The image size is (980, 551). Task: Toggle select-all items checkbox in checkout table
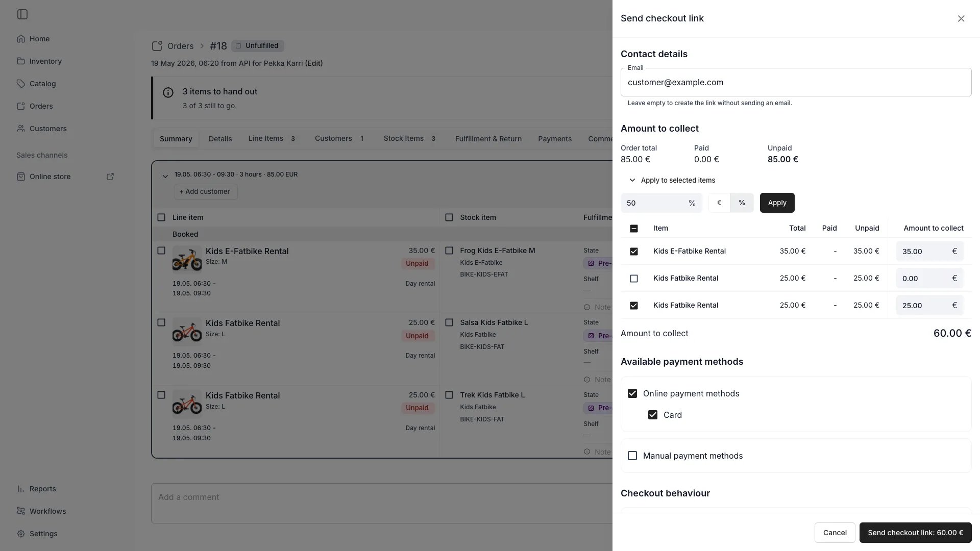coord(634,229)
